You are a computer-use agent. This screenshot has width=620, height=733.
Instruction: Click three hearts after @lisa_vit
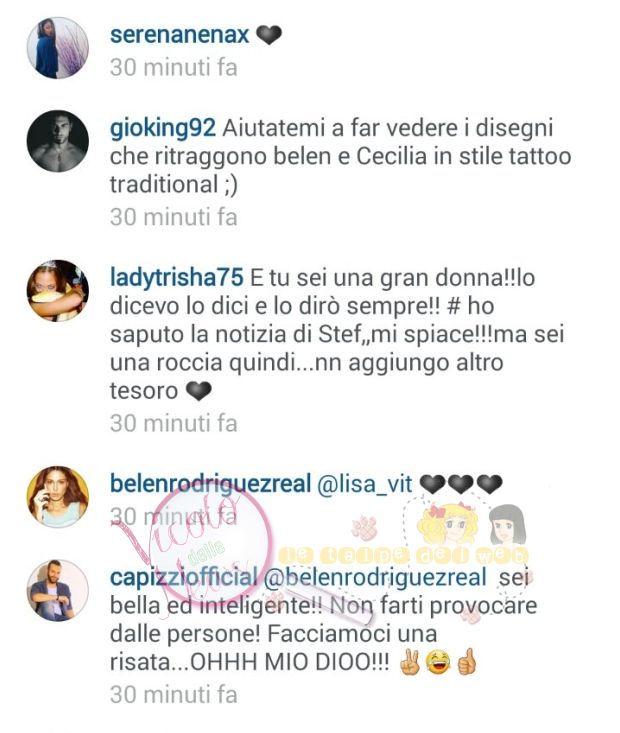(461, 484)
